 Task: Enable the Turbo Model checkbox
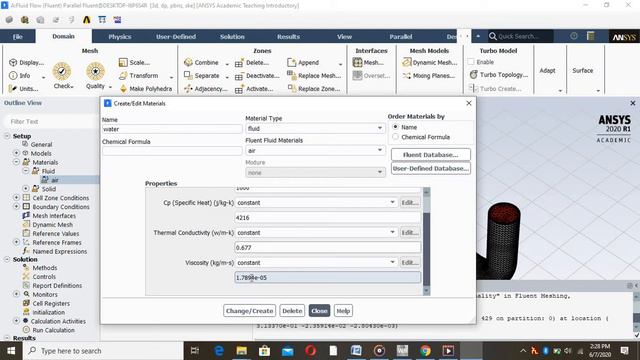click(x=471, y=62)
